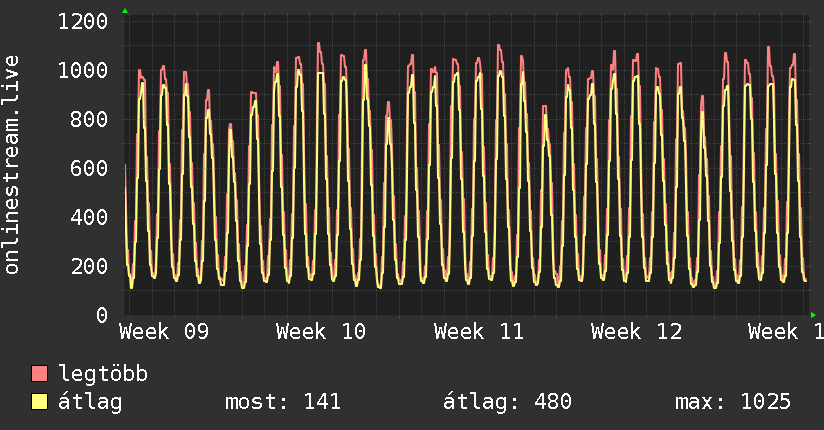Click the 'most: 141' statistic
Image resolution: width=824 pixels, height=430 pixels.
tap(283, 402)
